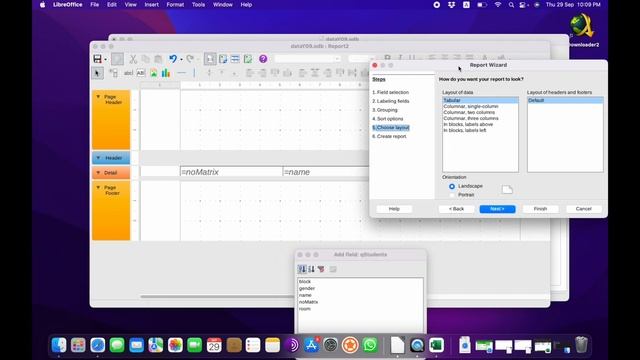Open WhatsApp from the Dock
This screenshot has width=640, height=360.
click(x=370, y=345)
